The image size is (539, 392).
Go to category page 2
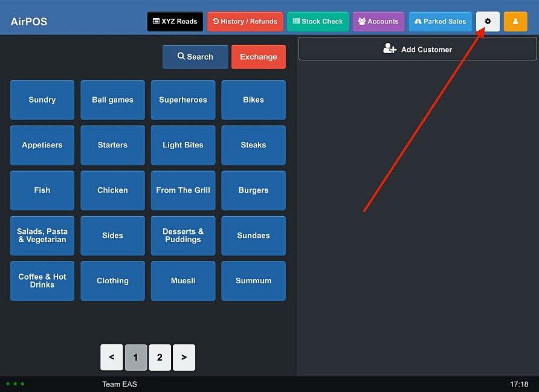click(160, 358)
